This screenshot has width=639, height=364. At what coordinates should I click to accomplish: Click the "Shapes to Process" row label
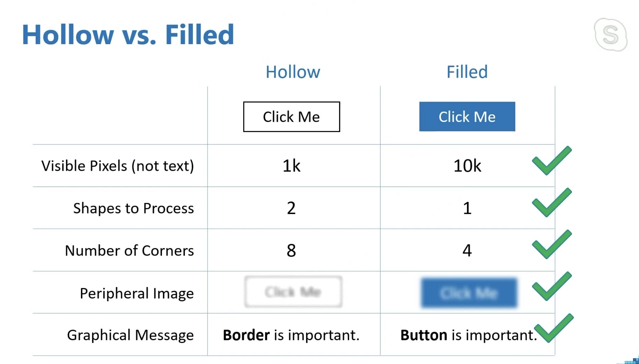click(x=134, y=208)
